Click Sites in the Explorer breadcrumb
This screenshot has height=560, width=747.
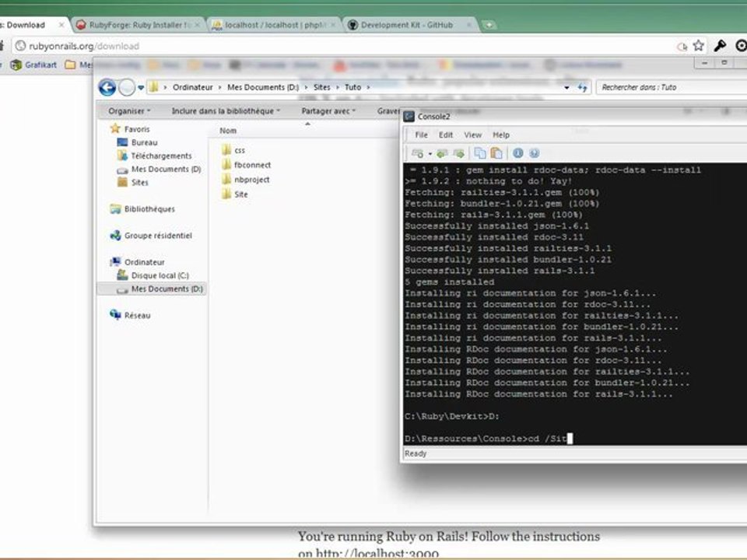point(321,87)
